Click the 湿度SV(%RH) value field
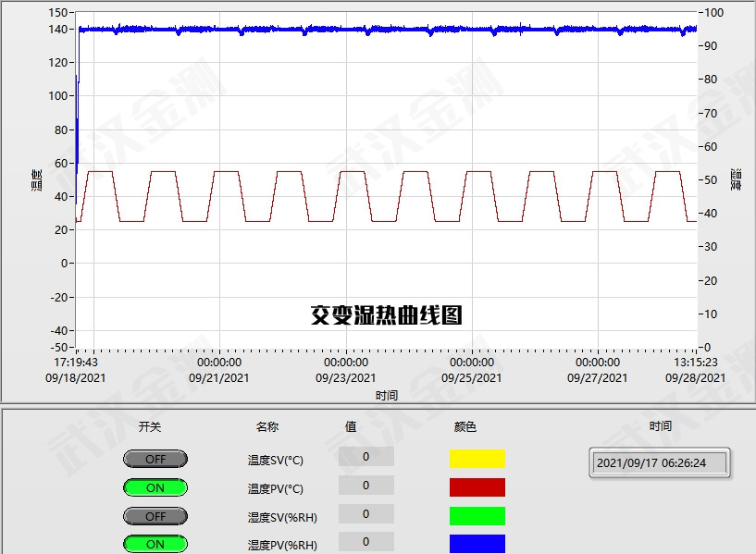The width and height of the screenshot is (756, 554). [x=366, y=514]
